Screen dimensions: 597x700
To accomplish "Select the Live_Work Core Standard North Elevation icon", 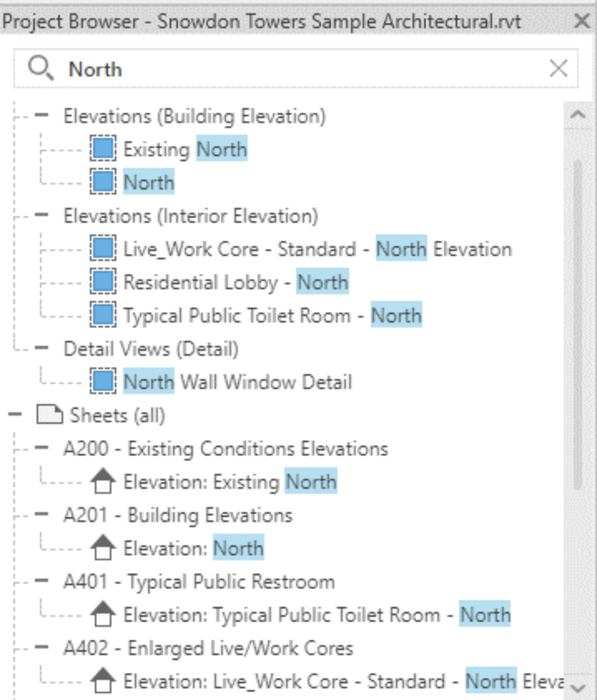I will pyautogui.click(x=102, y=248).
